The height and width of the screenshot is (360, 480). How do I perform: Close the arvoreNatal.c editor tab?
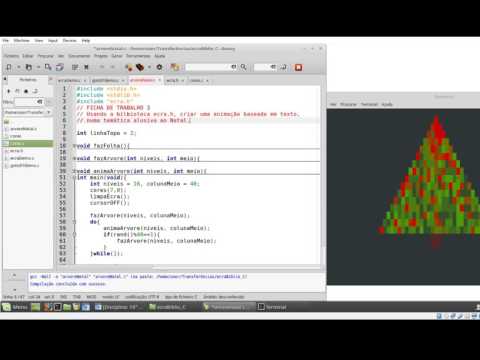tap(160, 80)
